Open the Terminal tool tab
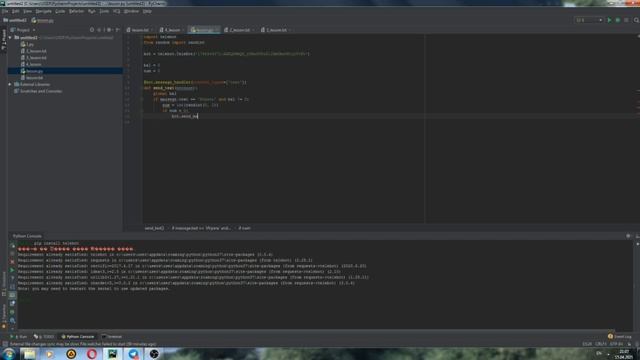This screenshot has height=360, width=640. click(x=112, y=337)
